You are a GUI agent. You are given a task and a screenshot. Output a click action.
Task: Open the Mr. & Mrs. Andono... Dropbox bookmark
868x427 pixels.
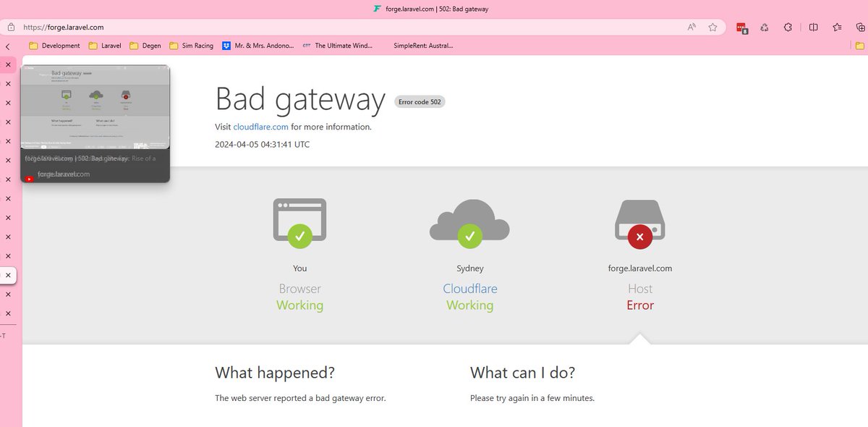coord(258,46)
